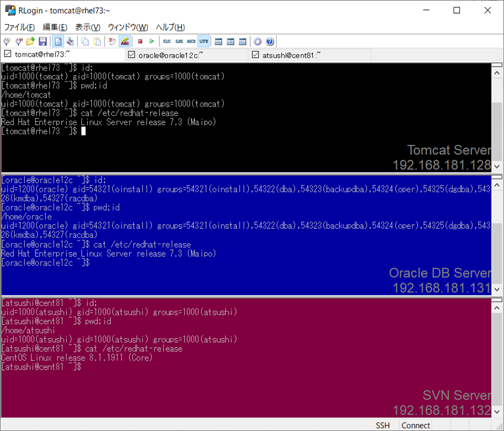This screenshot has height=431, width=504.
Task: Click the SSH status bar indicator
Action: pos(383,426)
